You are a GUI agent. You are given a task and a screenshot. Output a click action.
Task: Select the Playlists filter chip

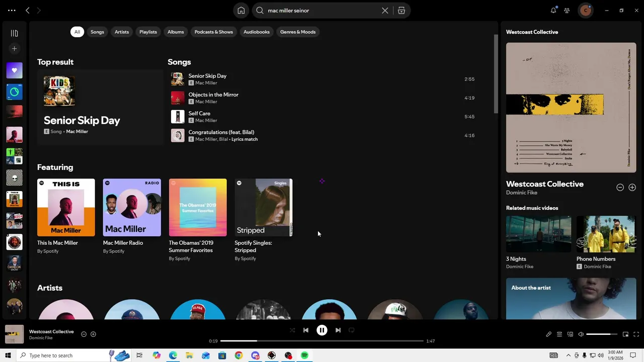pos(148,32)
